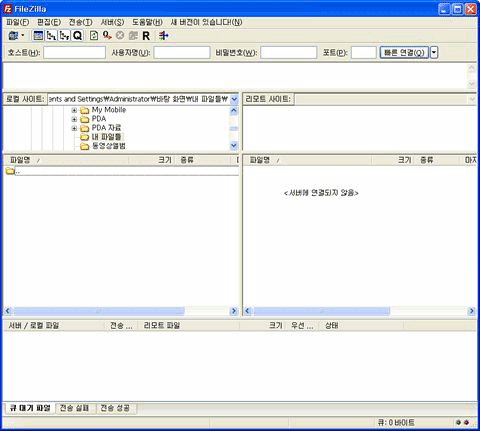Open the directory comparison toolbar icon
The image size is (480, 431).
tap(163, 35)
